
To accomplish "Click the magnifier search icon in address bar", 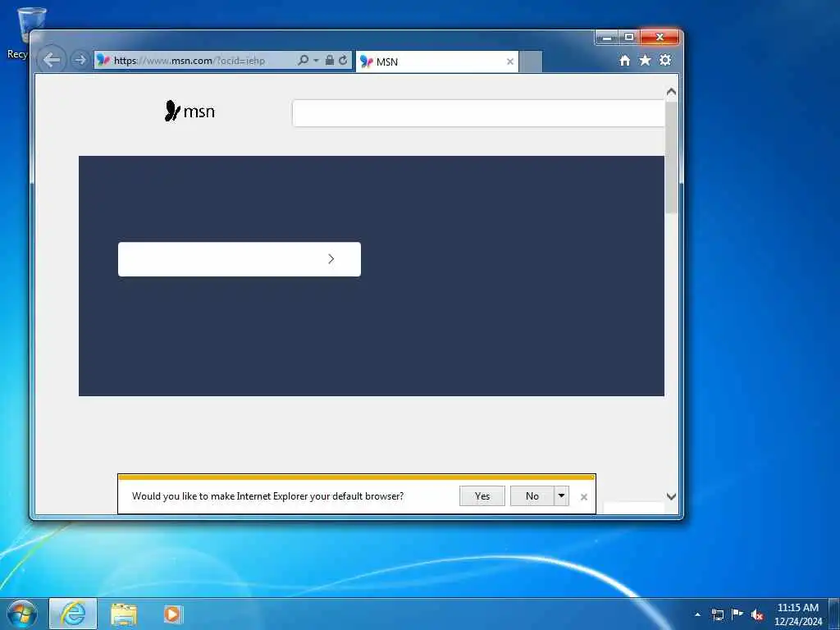I will pyautogui.click(x=304, y=61).
